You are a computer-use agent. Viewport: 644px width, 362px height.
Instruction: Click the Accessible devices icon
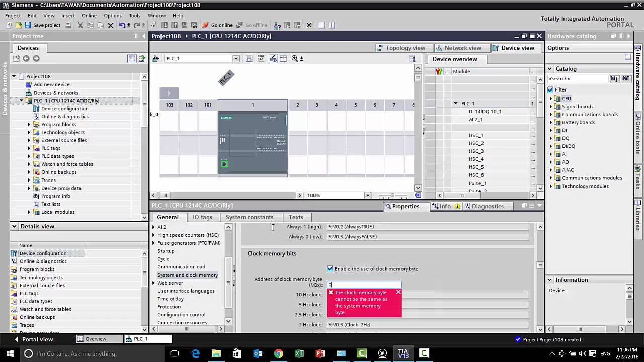click(277, 25)
